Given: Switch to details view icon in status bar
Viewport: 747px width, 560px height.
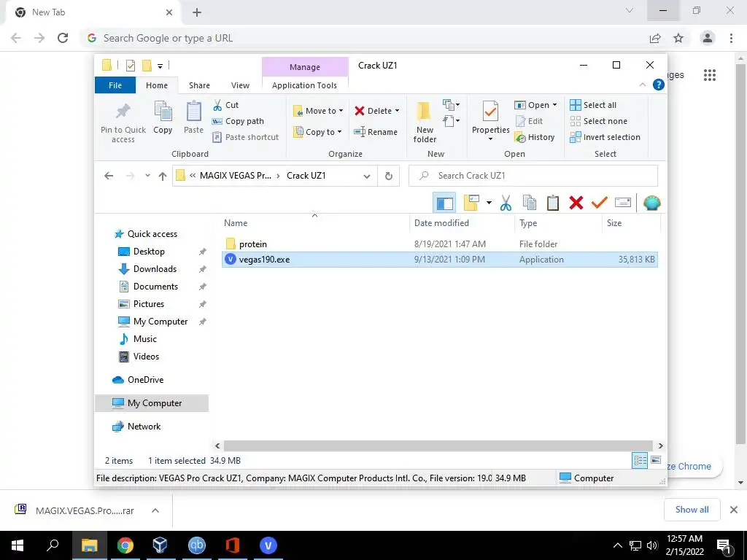Looking at the screenshot, I should pyautogui.click(x=640, y=461).
